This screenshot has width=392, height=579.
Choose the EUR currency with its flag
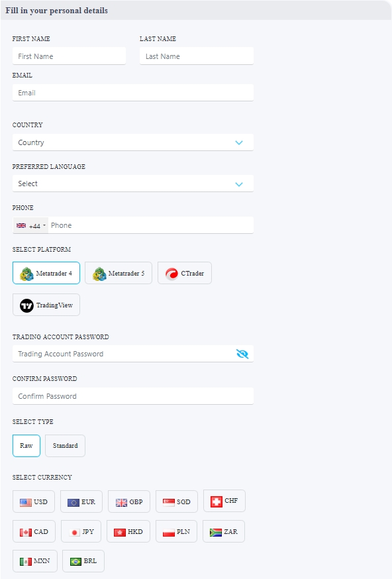(x=81, y=501)
